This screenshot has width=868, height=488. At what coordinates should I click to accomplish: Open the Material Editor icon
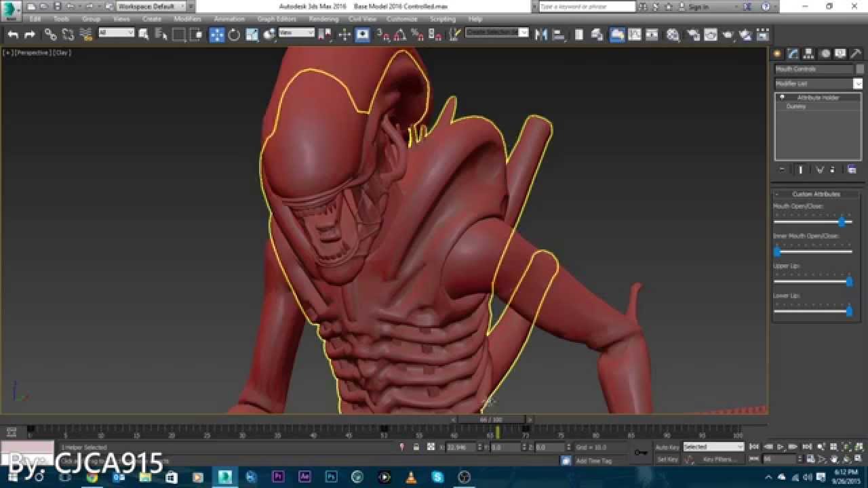coord(673,35)
